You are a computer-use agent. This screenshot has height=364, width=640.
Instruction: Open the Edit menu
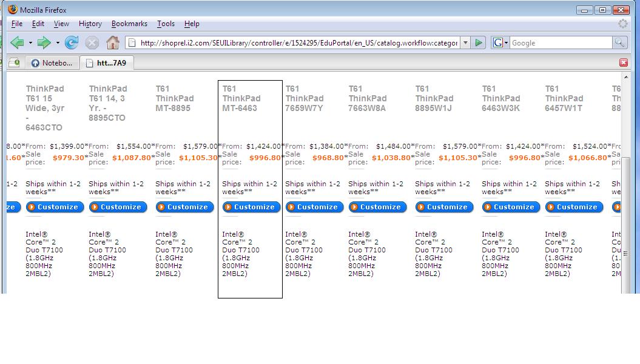pos(38,24)
